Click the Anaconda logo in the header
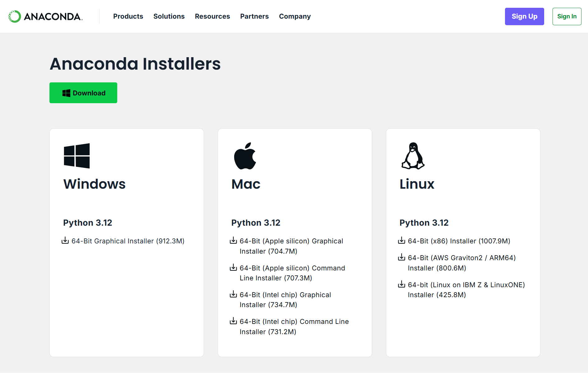 pos(45,16)
